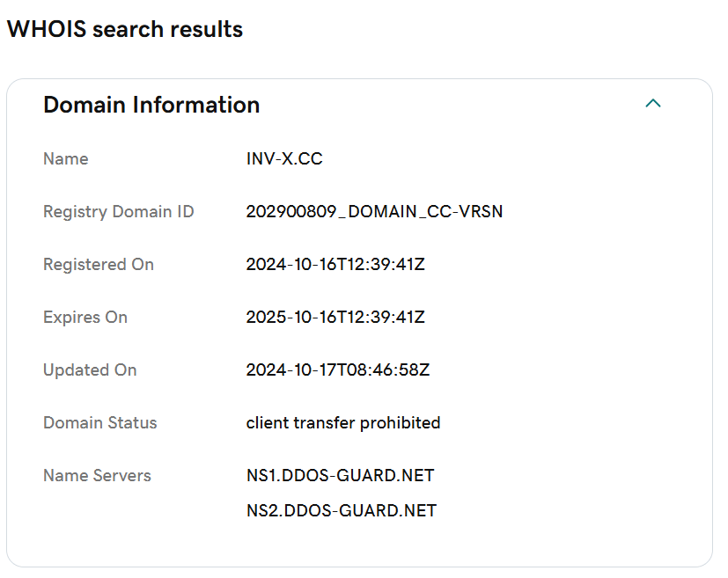Screen dimensions: 728x578
Task: Select the INV-X.CC domain name value
Action: (284, 159)
